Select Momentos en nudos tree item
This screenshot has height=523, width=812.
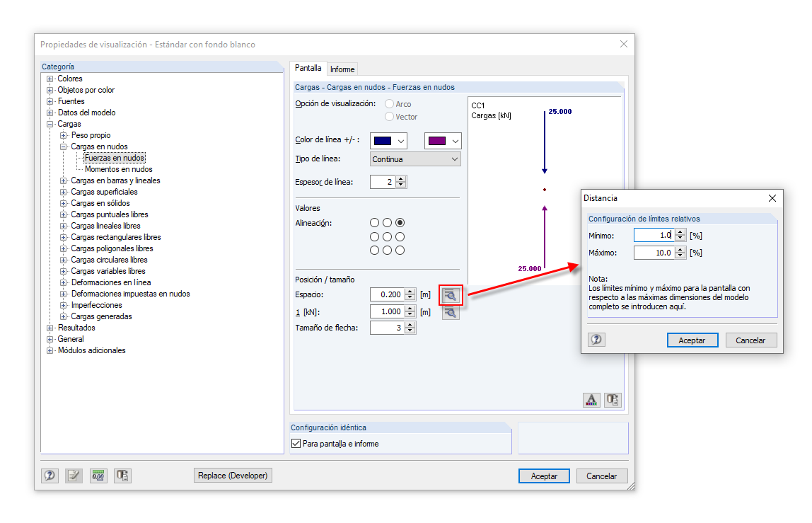(x=119, y=169)
